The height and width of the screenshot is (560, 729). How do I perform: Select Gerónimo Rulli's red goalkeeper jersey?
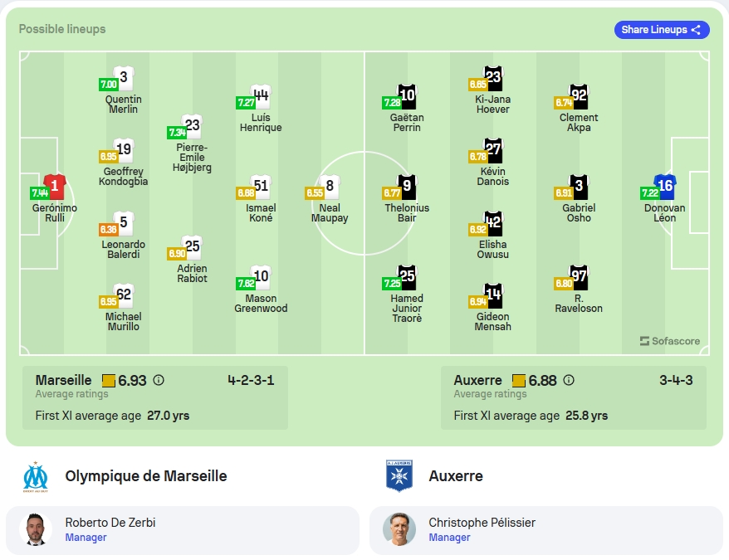coord(55,187)
